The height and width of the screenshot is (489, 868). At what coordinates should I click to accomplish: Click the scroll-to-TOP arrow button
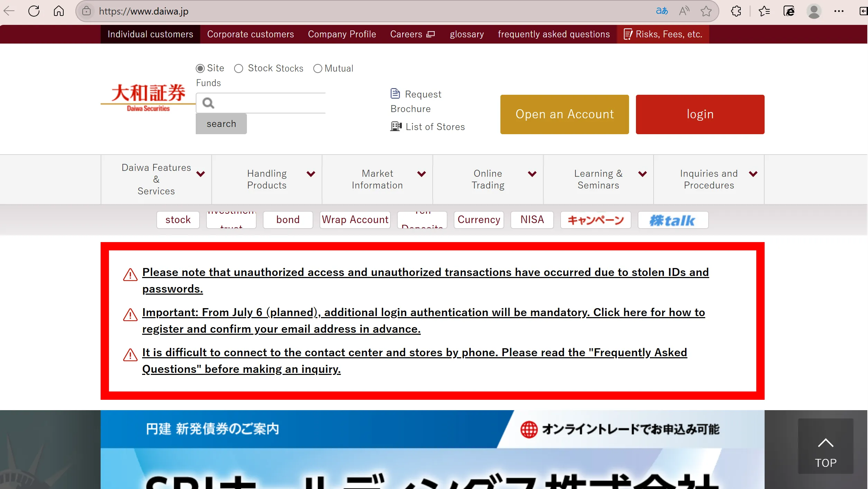pos(825,446)
